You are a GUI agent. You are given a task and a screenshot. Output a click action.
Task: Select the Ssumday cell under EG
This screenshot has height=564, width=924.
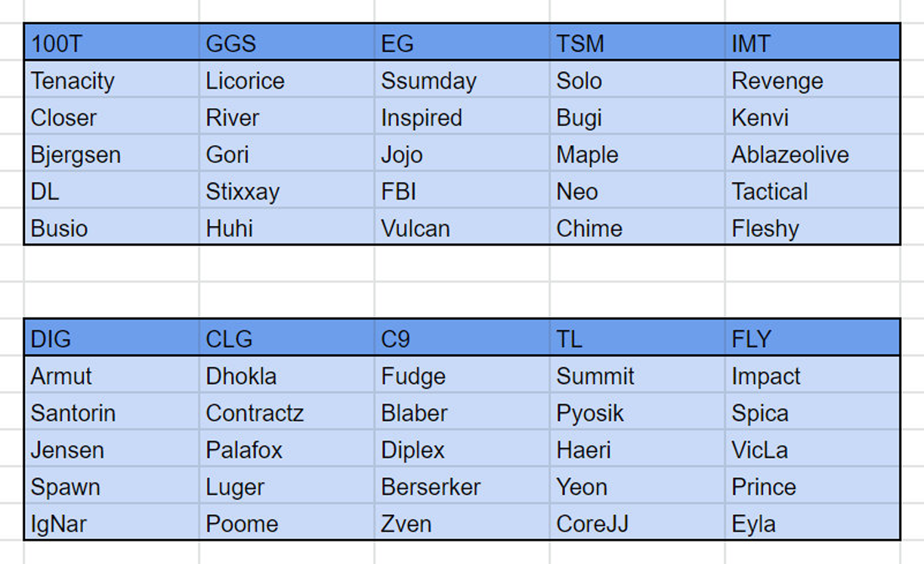pyautogui.click(x=462, y=80)
